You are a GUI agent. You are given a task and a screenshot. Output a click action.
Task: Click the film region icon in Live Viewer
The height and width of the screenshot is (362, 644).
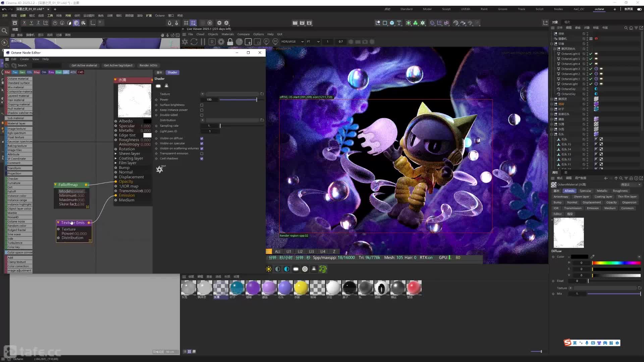(x=257, y=42)
